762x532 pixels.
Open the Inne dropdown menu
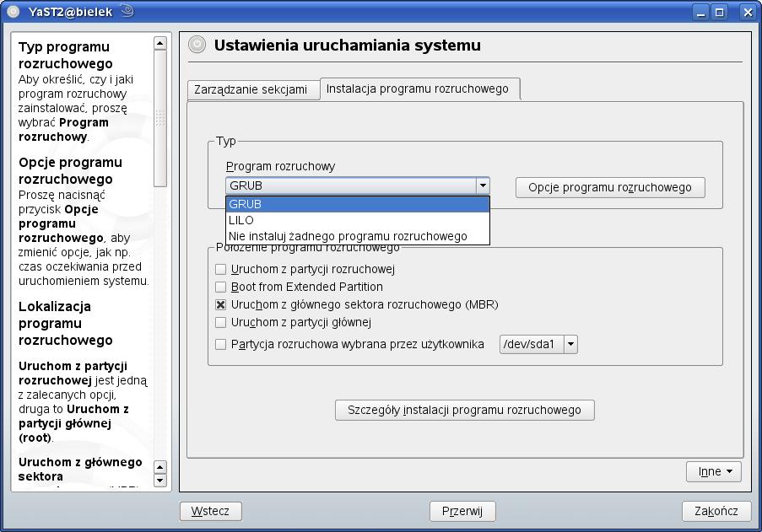tap(714, 471)
